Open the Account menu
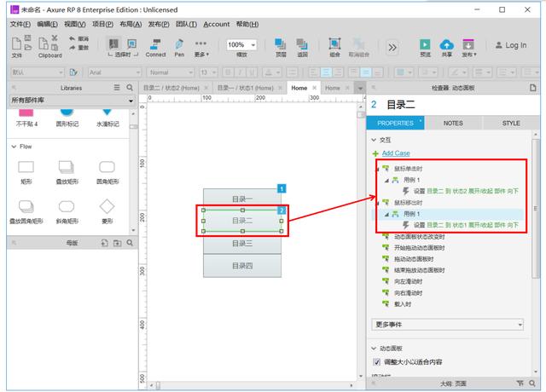546x392 pixels. point(216,24)
